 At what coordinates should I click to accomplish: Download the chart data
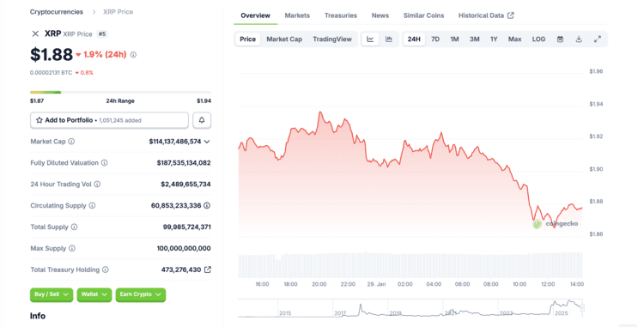[x=579, y=39]
